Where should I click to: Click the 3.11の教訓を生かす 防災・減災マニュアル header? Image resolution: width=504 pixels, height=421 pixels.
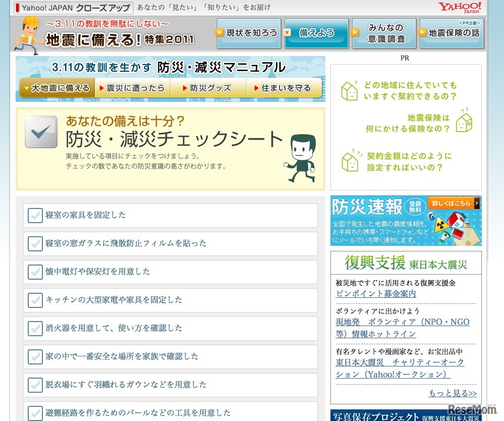pos(169,67)
